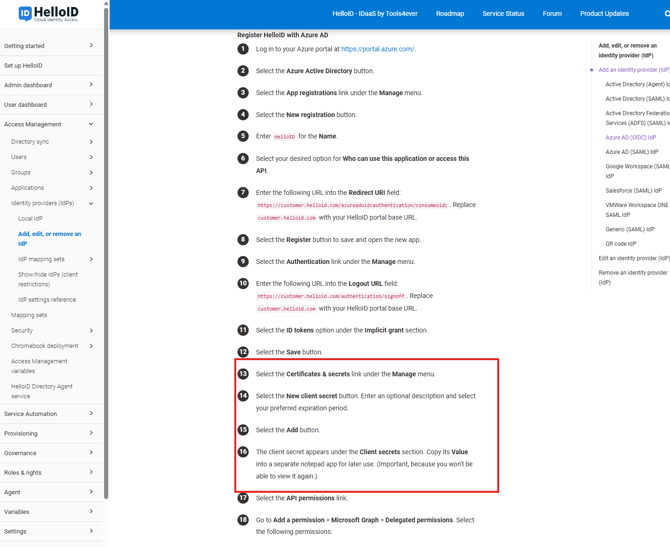Follow the portal.azure.com link
The height and width of the screenshot is (547, 670).
point(377,49)
